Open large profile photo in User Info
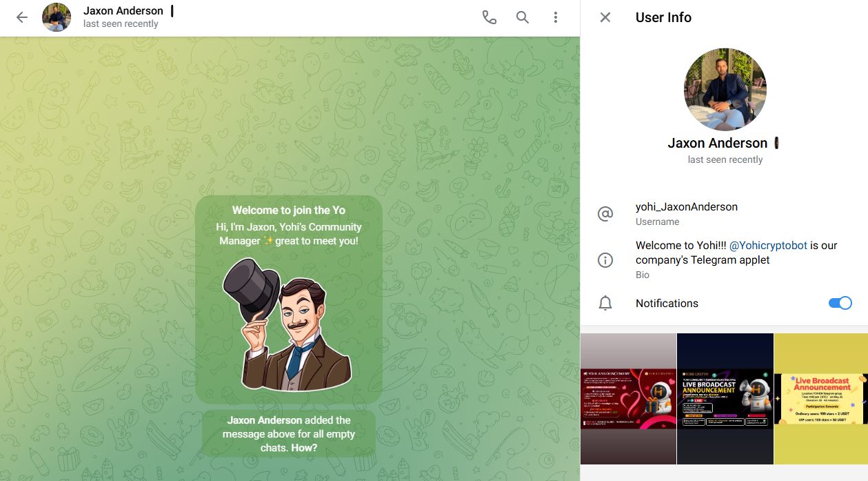868x481 pixels. [x=725, y=90]
